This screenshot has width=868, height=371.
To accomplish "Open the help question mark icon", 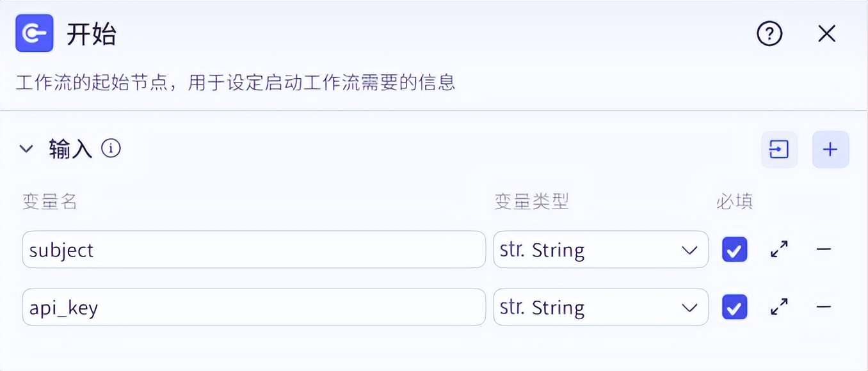I will tap(769, 34).
